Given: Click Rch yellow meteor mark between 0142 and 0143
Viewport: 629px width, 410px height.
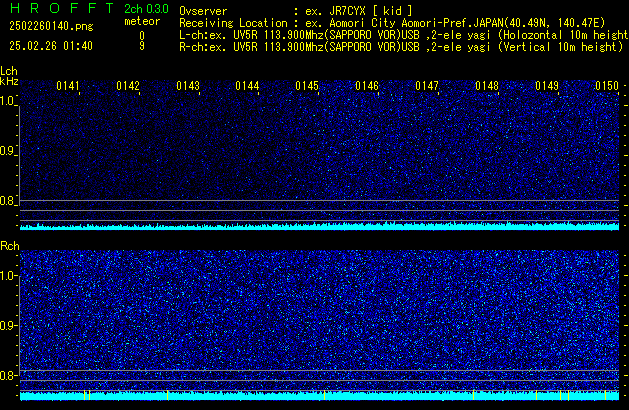Looking at the screenshot, I should click(x=167, y=395).
